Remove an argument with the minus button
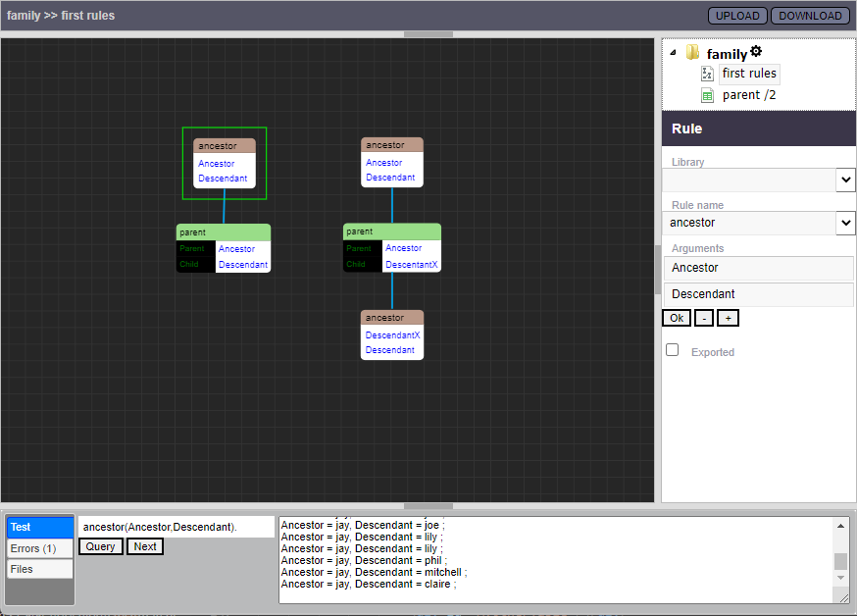The image size is (857, 616). click(704, 318)
